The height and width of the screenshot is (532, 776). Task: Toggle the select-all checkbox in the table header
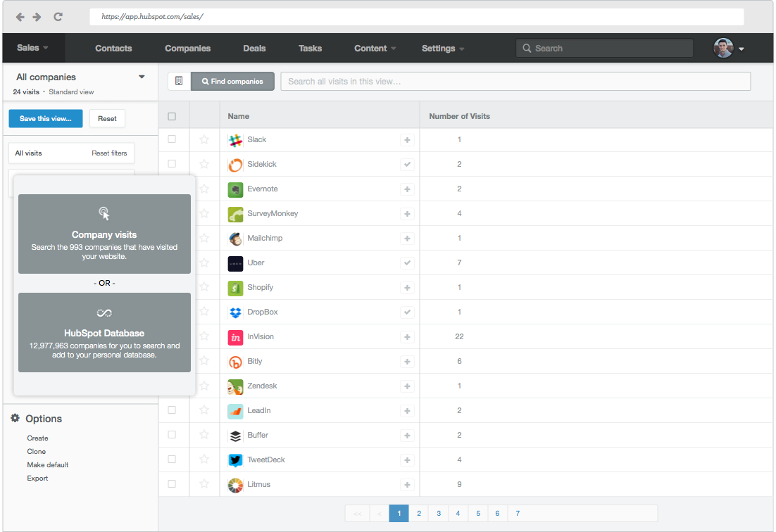click(x=172, y=117)
